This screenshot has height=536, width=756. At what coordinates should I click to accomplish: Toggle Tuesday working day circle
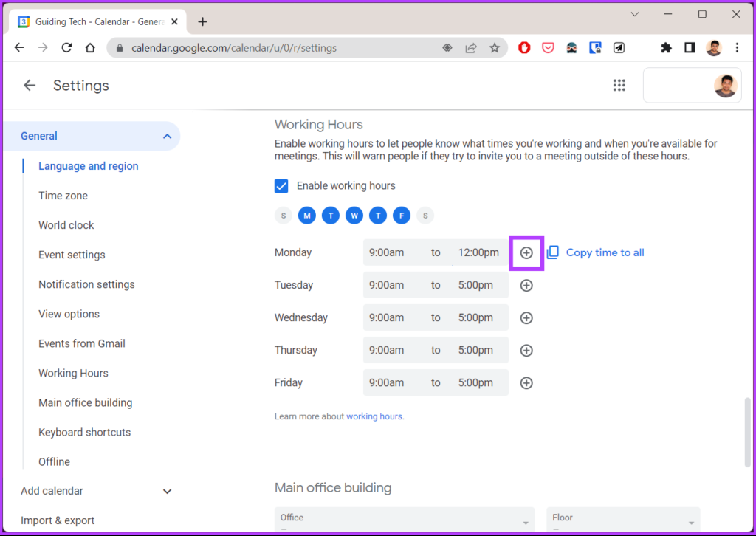point(331,216)
